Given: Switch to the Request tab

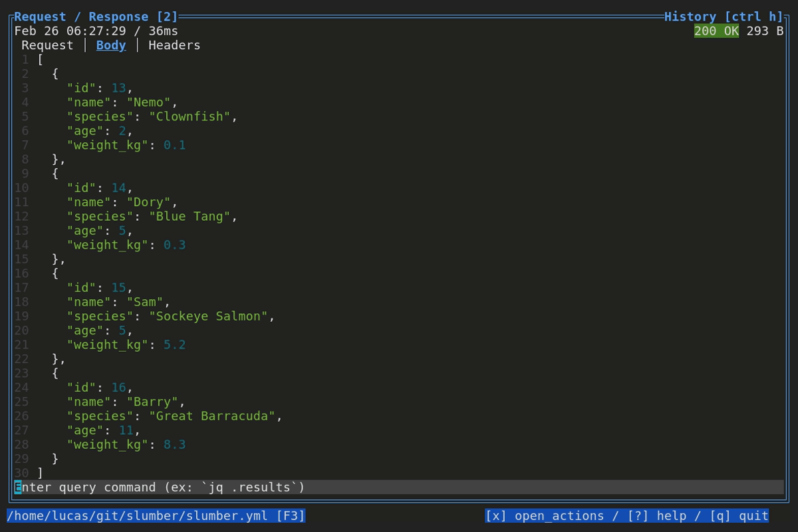Looking at the screenshot, I should (x=47, y=45).
